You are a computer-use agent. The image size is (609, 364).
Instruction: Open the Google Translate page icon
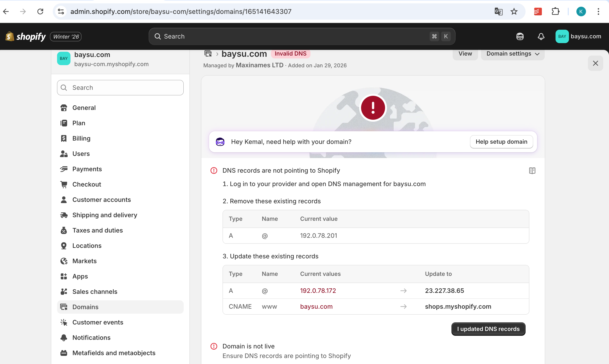coord(498,11)
